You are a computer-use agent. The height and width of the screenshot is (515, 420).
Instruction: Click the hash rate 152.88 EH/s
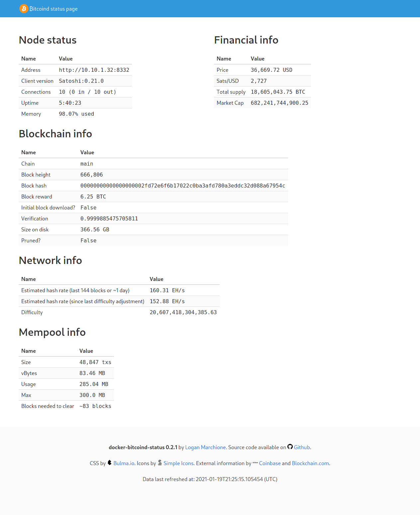(167, 301)
